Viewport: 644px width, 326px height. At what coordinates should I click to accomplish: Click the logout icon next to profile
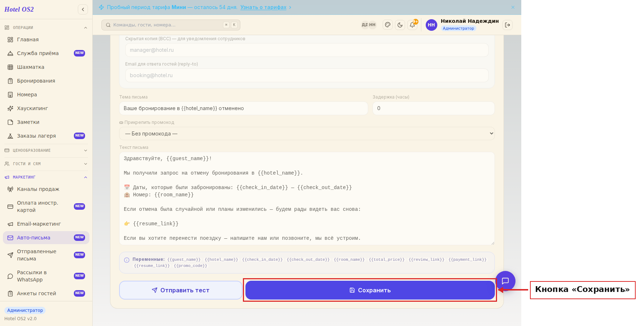click(508, 25)
